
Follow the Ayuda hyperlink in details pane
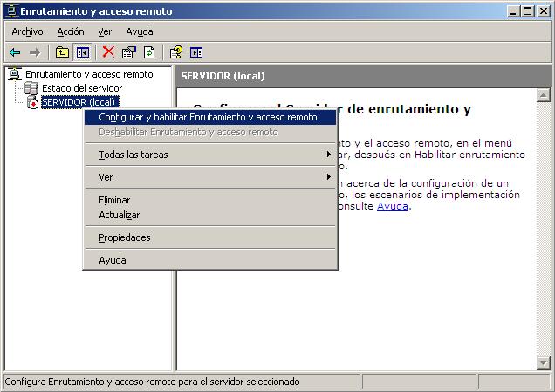[x=392, y=207]
